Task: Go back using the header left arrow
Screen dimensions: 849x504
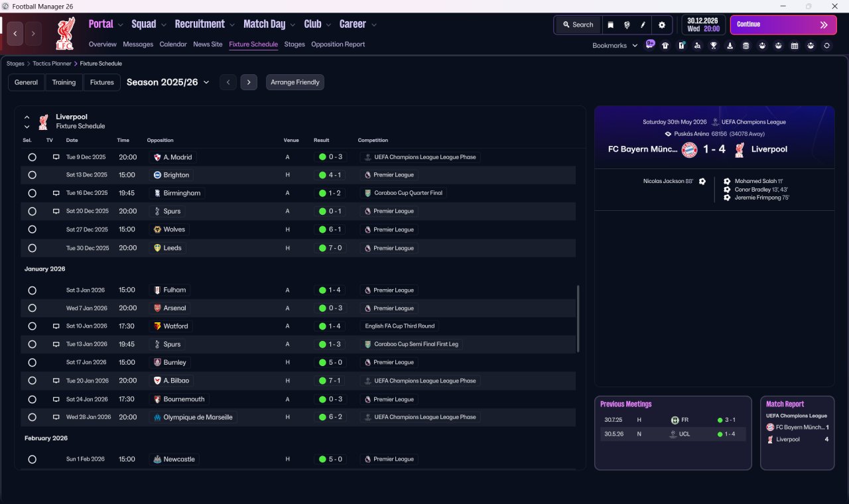Action: click(x=15, y=33)
